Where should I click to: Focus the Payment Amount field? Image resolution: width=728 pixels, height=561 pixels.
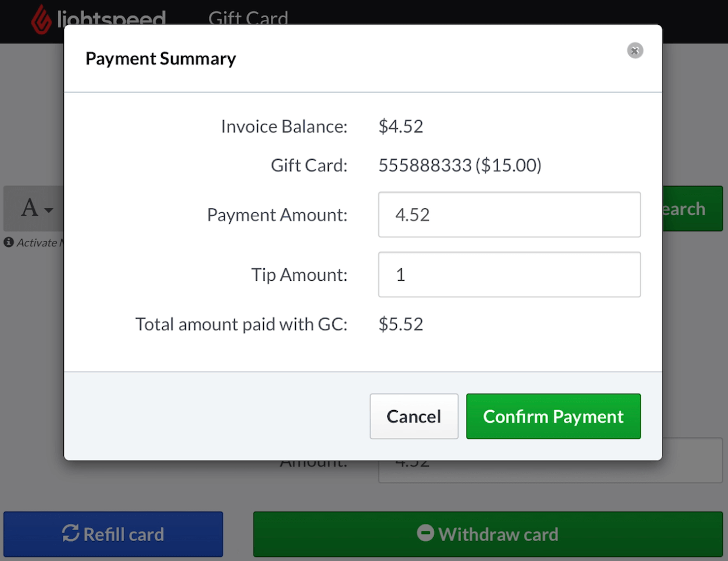pyautogui.click(x=510, y=215)
